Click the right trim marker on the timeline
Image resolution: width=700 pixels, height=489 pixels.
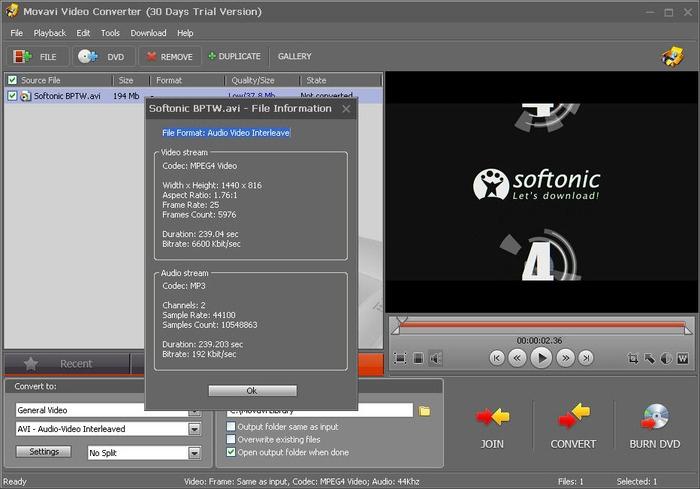pyautogui.click(x=688, y=330)
